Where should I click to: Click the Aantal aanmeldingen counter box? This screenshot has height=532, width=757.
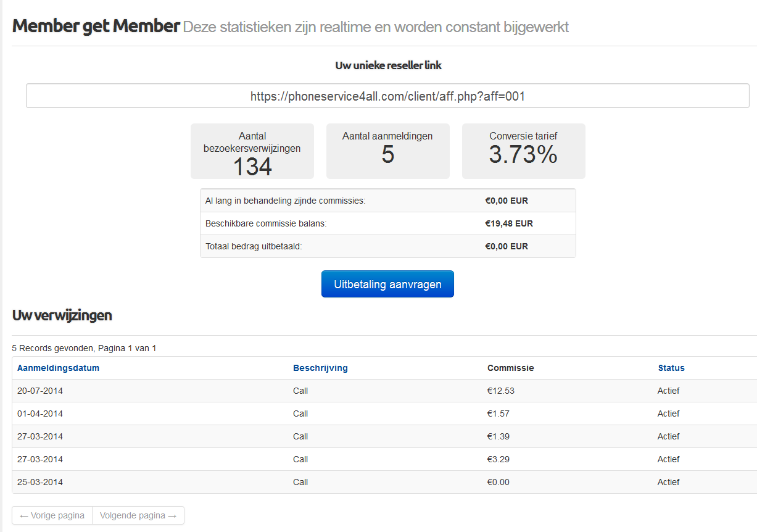pos(387,151)
